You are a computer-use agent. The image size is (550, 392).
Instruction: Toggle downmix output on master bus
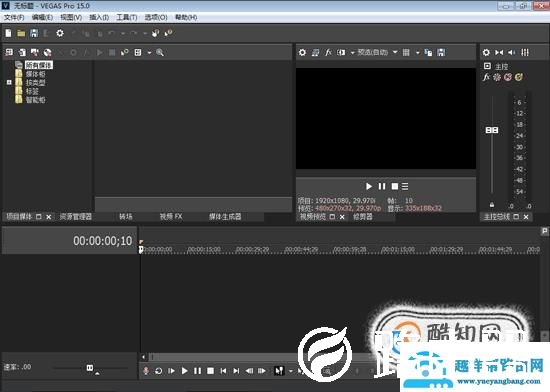click(x=499, y=53)
